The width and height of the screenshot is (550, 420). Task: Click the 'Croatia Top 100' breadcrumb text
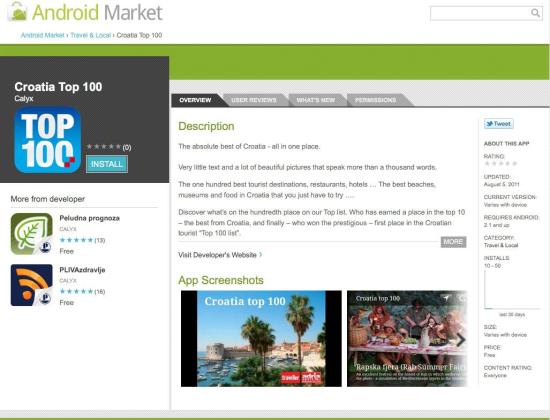pyautogui.click(x=139, y=35)
